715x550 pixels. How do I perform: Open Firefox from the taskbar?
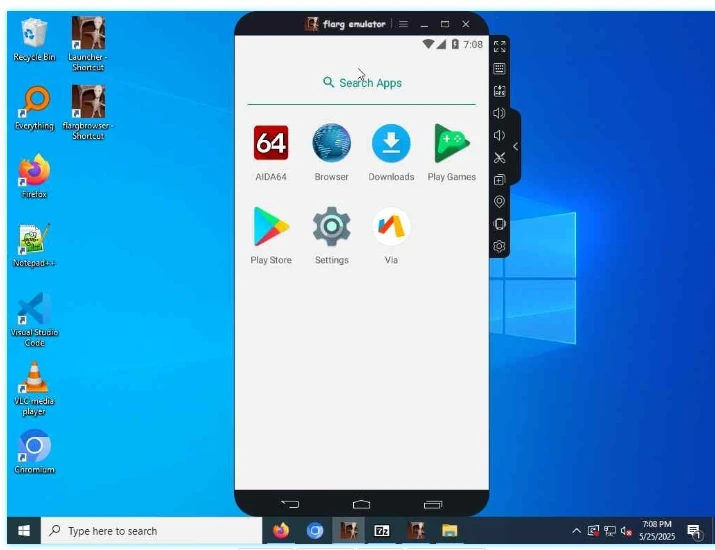(x=280, y=530)
